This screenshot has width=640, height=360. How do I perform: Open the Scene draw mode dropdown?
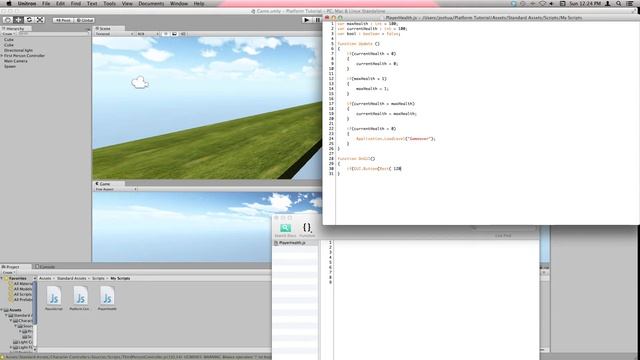114,34
